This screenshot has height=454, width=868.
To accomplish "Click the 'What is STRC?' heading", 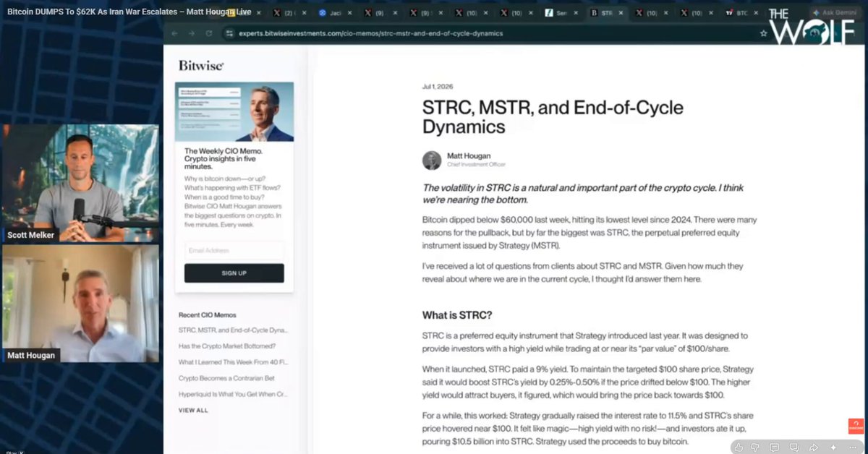I will 457,315.
